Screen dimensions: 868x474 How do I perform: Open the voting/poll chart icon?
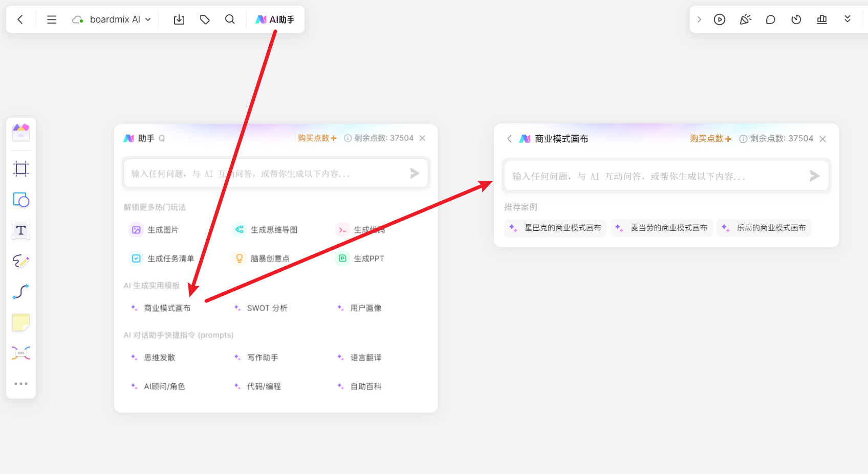coord(822,19)
